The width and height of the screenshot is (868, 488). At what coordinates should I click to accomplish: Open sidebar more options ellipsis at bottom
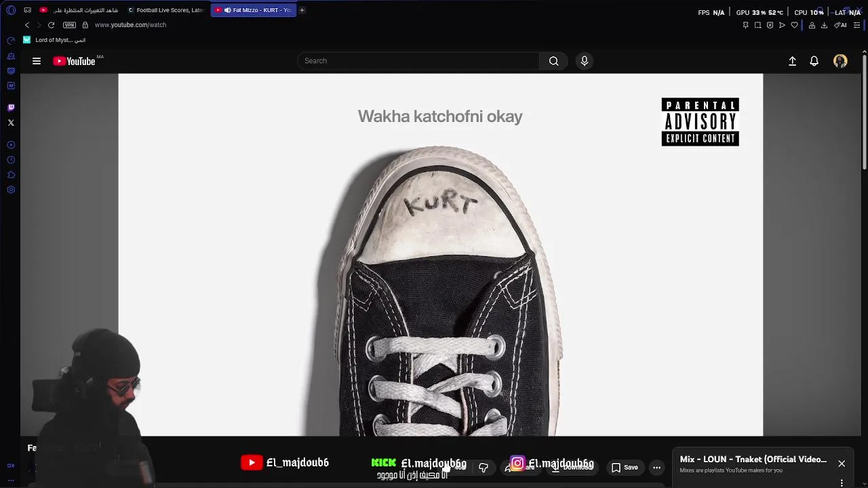11,480
